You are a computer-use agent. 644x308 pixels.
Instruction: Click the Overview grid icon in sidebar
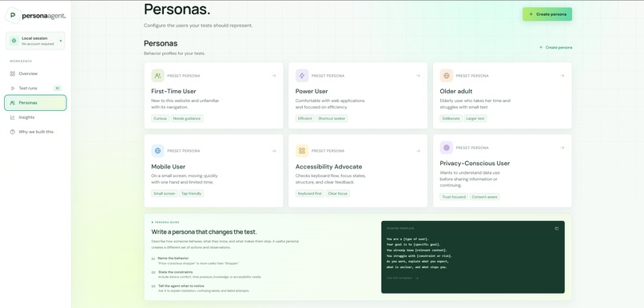point(13,74)
